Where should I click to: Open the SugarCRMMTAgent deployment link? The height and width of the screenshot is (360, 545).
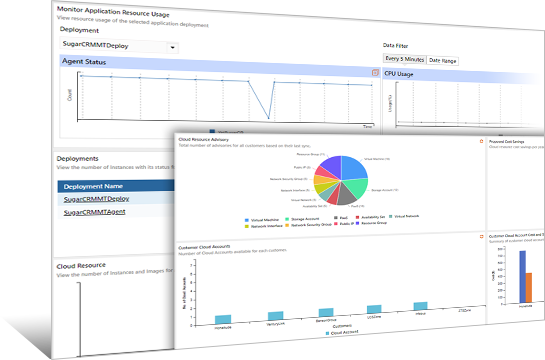94,212
